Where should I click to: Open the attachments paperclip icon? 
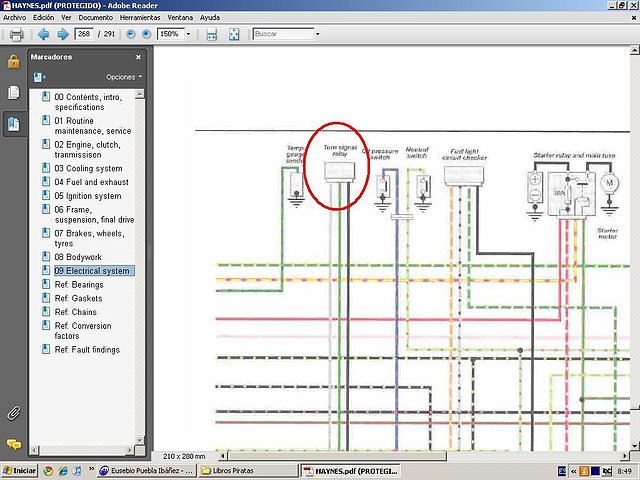[x=13, y=413]
